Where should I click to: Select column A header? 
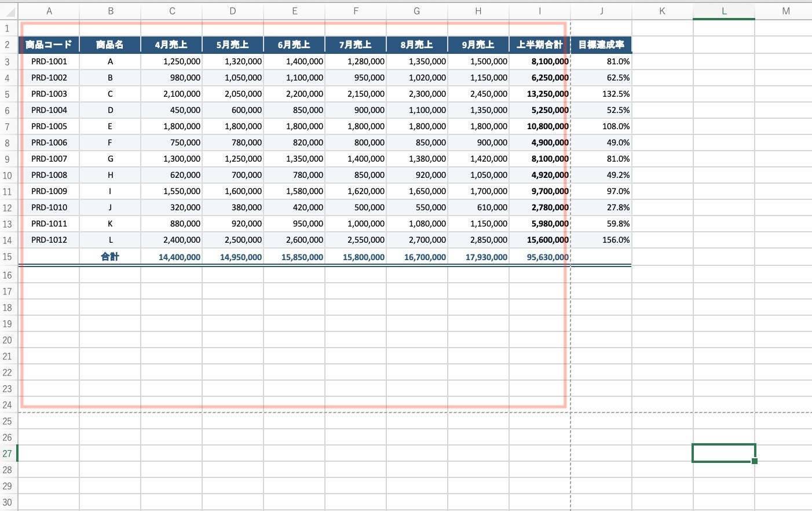pos(49,11)
